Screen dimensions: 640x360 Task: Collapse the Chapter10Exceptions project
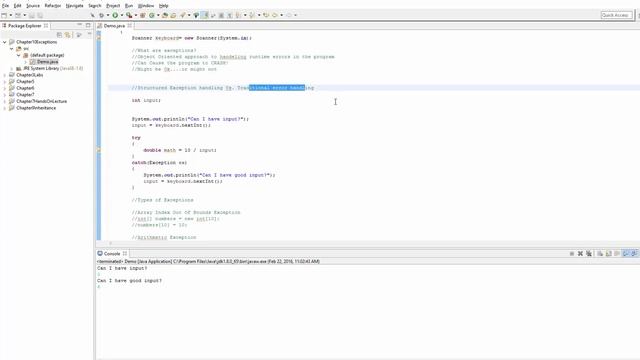pyautogui.click(x=4, y=42)
